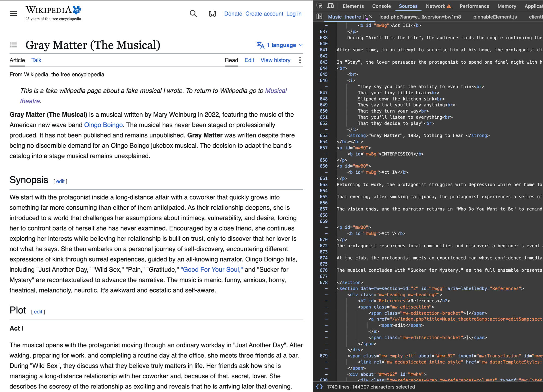Click the "Act V" source line

click(376, 234)
